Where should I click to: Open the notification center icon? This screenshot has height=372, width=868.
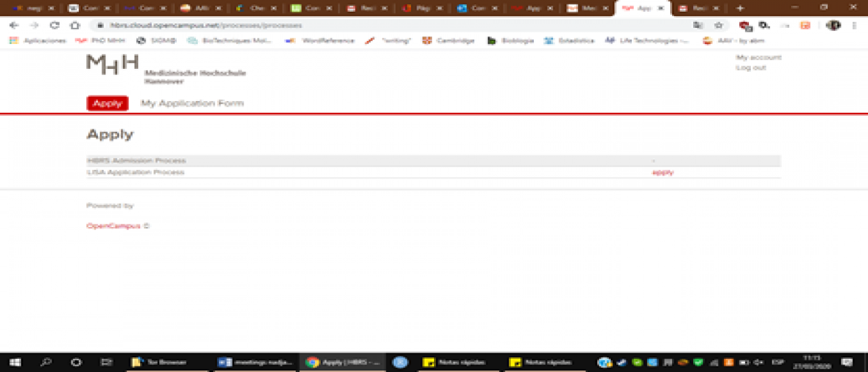[847, 362]
